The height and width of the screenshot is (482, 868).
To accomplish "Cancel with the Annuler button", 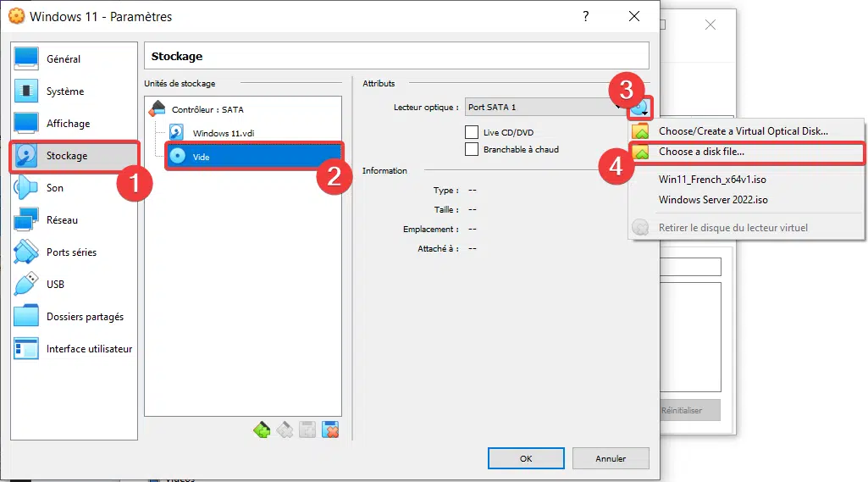I will [x=611, y=458].
